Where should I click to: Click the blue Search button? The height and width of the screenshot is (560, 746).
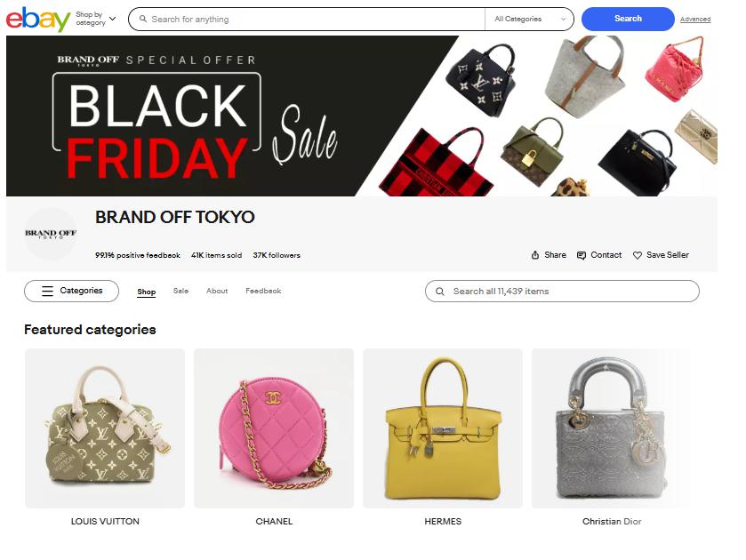pos(628,19)
